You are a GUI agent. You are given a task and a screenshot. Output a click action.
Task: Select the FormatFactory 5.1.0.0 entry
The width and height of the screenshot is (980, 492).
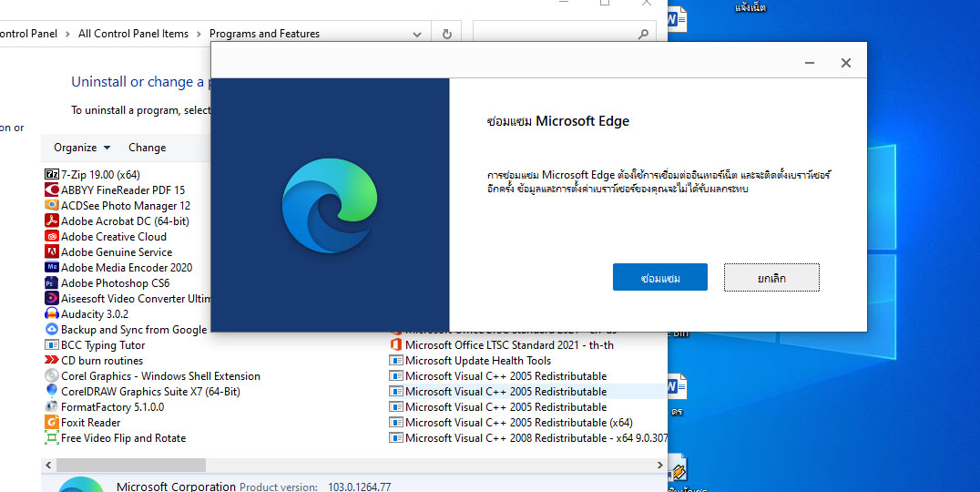click(x=113, y=407)
